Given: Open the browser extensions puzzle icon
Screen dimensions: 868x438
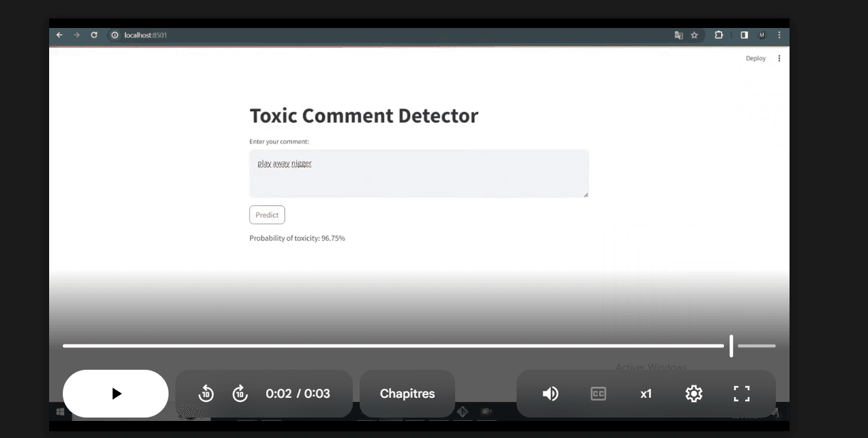Looking at the screenshot, I should 719,35.
